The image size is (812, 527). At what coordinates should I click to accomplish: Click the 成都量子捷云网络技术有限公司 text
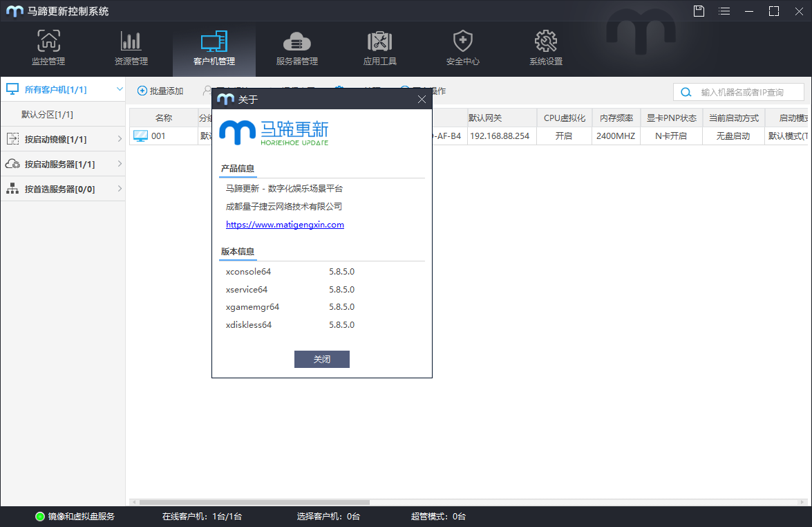click(284, 207)
